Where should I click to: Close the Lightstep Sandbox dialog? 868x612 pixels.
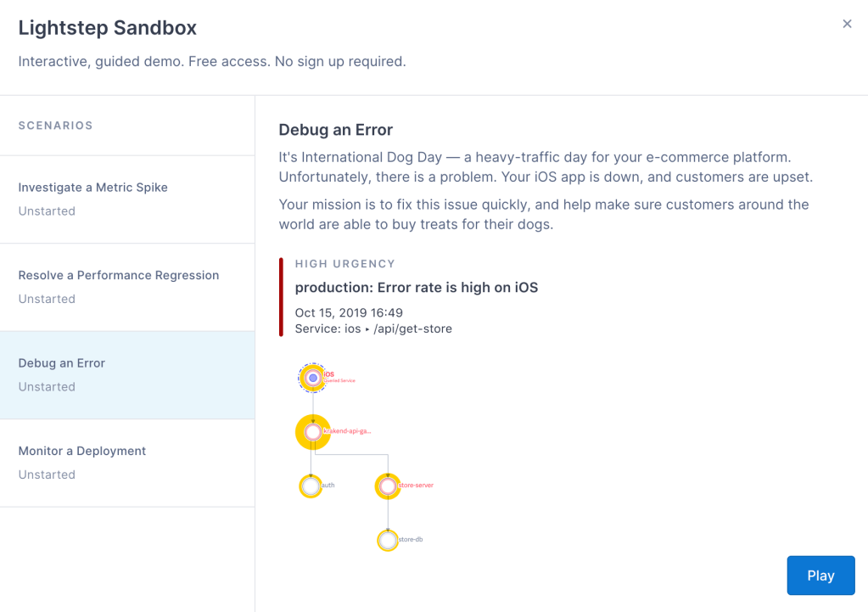tap(847, 24)
